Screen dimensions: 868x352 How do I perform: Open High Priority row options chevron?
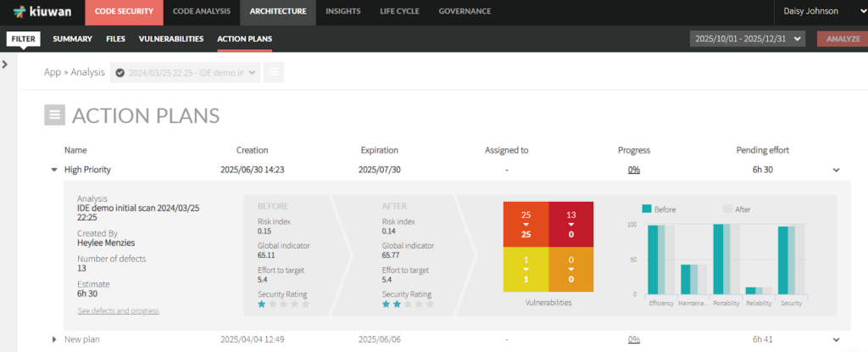tap(837, 170)
